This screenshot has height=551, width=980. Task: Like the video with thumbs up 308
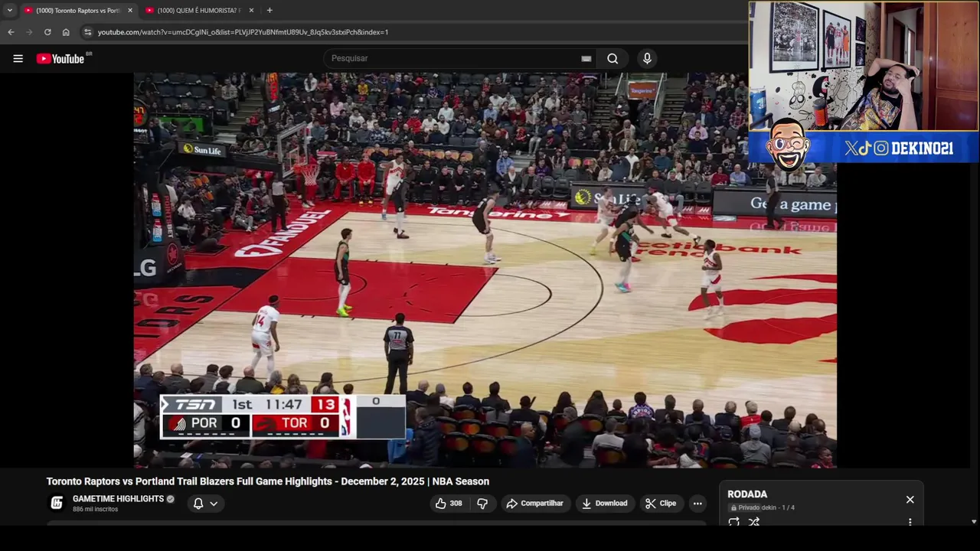pyautogui.click(x=449, y=503)
